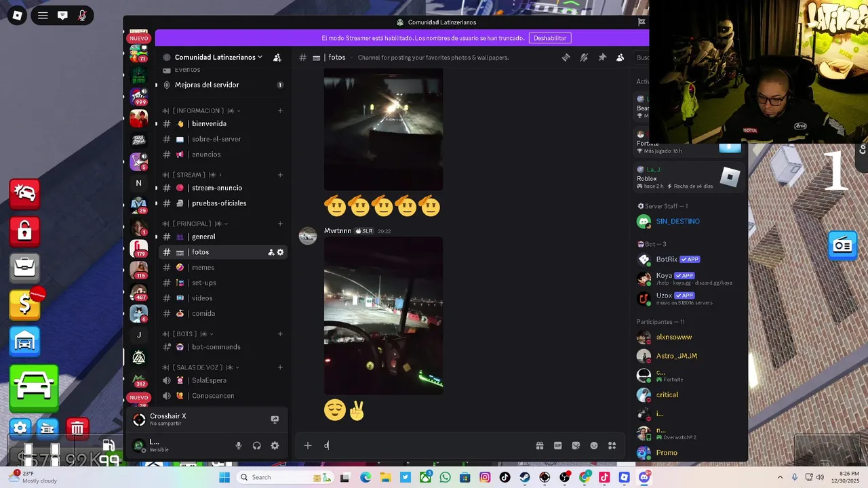Open Mvrtnnn's car interior photo
This screenshot has height=488, width=868.
(383, 315)
